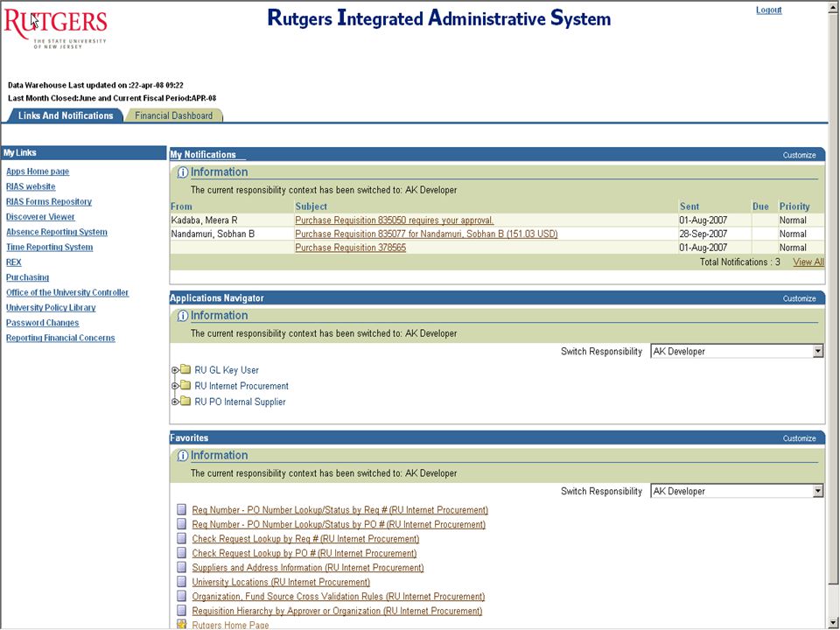Viewport: 840px width, 630px height.
Task: Open Requisition Hierarchy by Approver or Organization
Action: point(338,612)
